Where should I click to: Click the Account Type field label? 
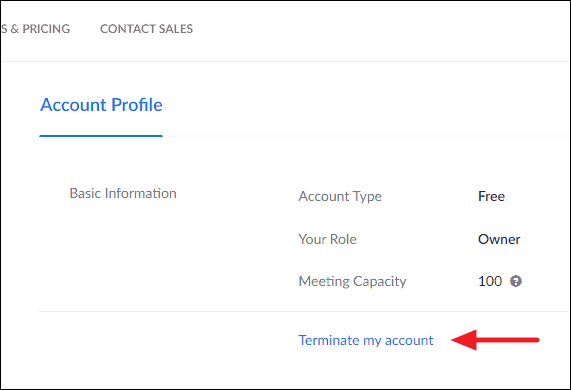click(x=340, y=196)
